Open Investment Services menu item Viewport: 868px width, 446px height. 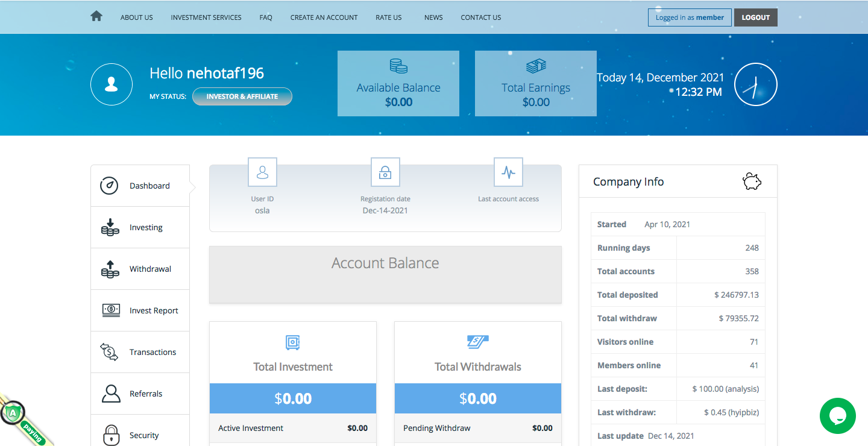[206, 17]
